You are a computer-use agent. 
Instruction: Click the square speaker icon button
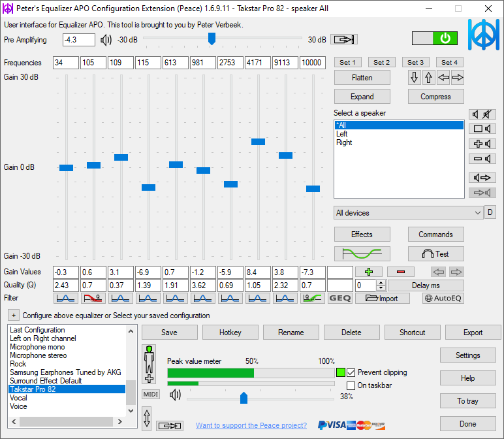pyautogui.click(x=482, y=129)
